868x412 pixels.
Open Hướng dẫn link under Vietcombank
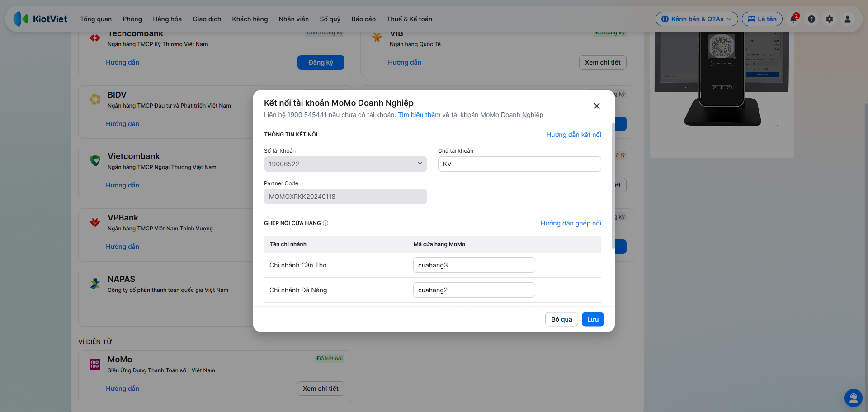click(123, 185)
